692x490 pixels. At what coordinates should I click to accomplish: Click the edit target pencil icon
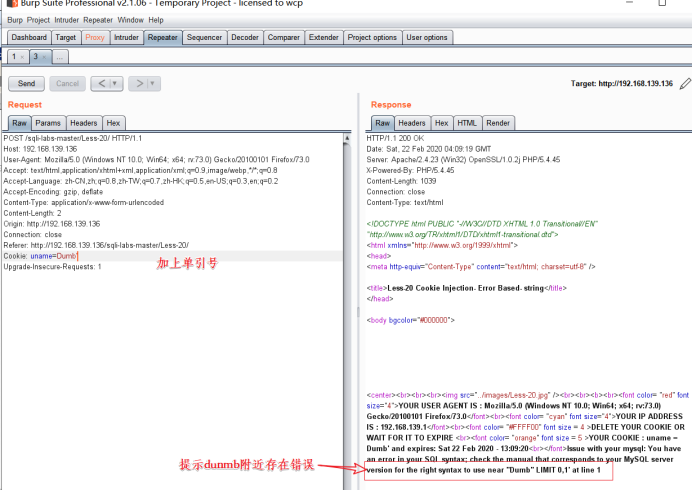point(684,83)
